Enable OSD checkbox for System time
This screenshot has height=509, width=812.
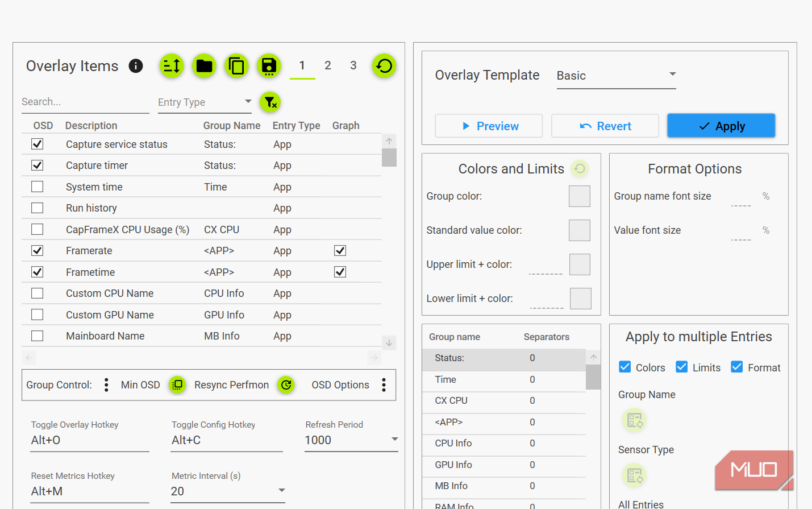[38, 187]
